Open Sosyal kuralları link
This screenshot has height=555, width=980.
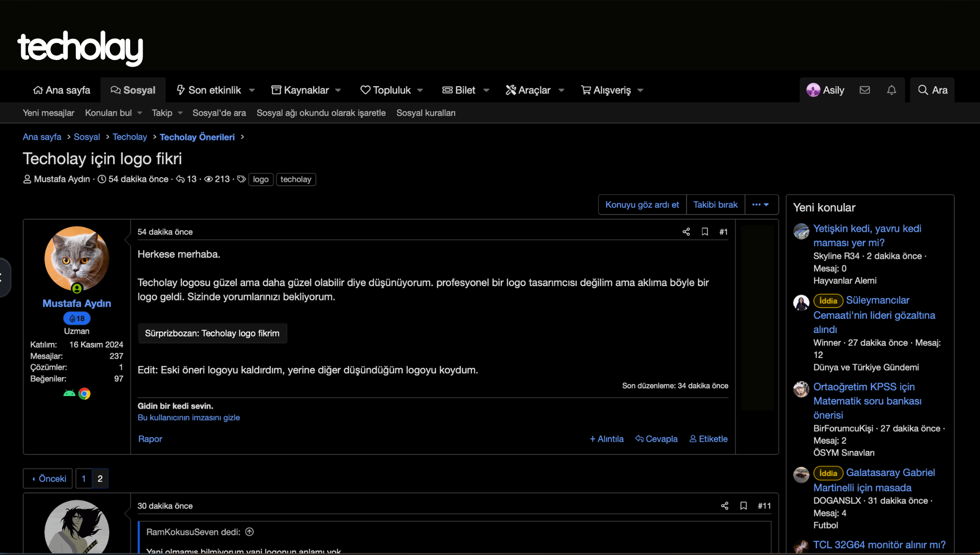(x=426, y=113)
